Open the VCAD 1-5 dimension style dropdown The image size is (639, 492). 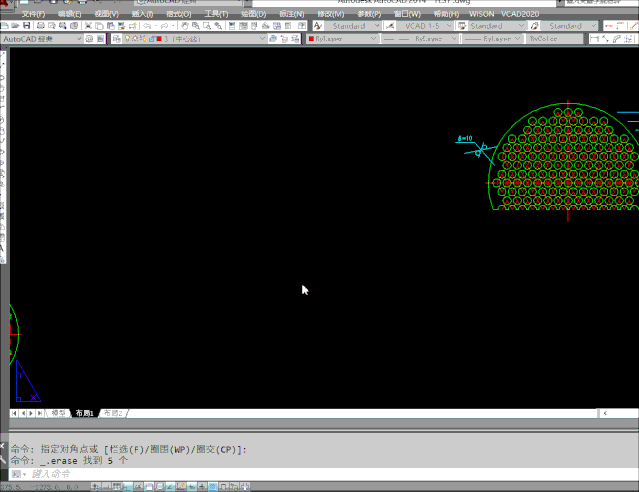(x=447, y=25)
